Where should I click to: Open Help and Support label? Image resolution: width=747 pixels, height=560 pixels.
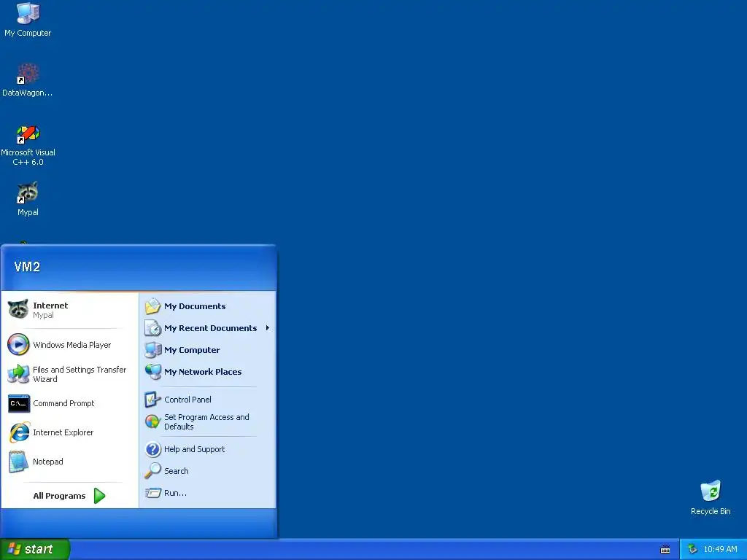[194, 449]
